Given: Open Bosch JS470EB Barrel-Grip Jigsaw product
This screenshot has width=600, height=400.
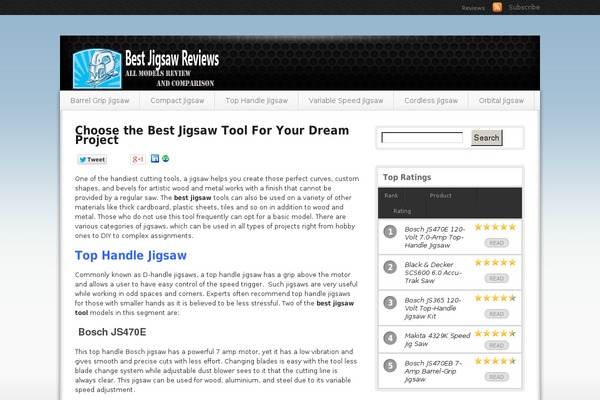Looking at the screenshot, I should 433,371.
